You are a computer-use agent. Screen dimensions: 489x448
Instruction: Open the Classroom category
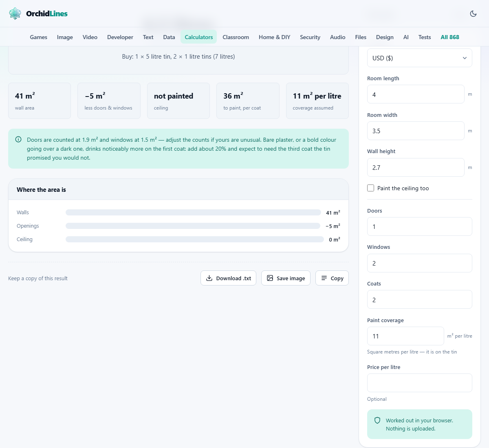click(236, 37)
